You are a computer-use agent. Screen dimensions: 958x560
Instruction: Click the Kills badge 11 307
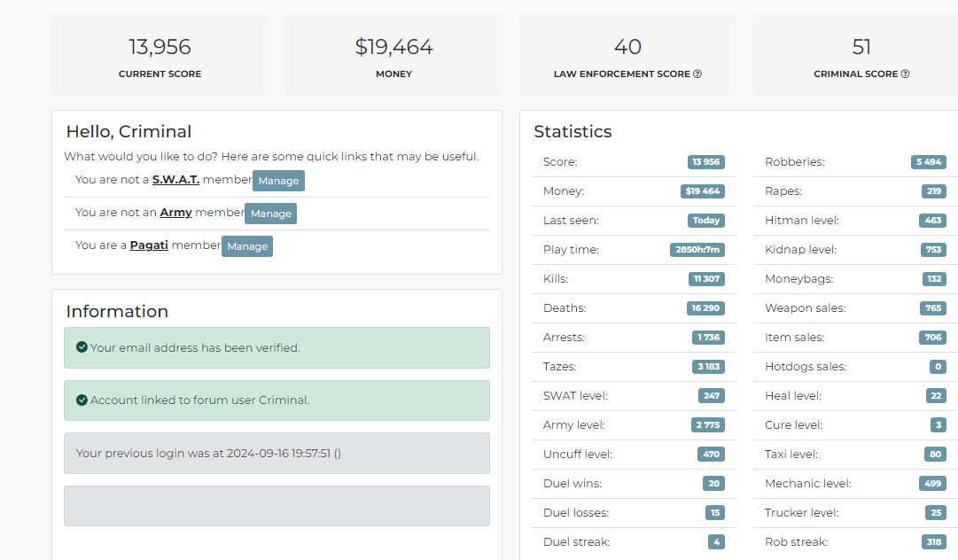706,279
